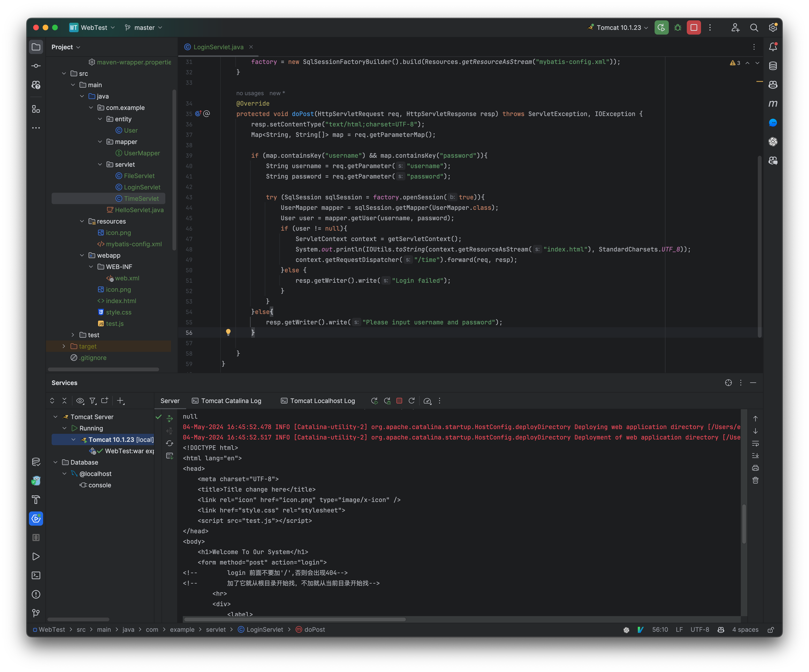Click the Debug Tomcat bug icon in header
The height and width of the screenshot is (672, 809).
(678, 27)
